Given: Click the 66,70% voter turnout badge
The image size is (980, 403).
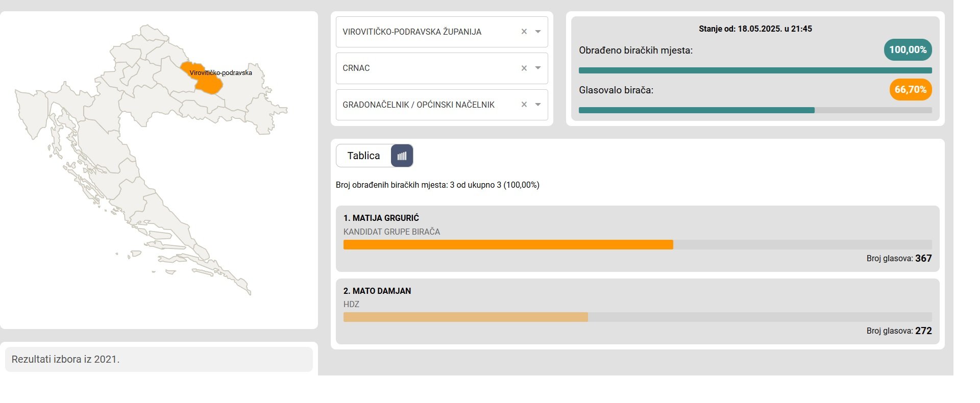Looking at the screenshot, I should click(911, 90).
